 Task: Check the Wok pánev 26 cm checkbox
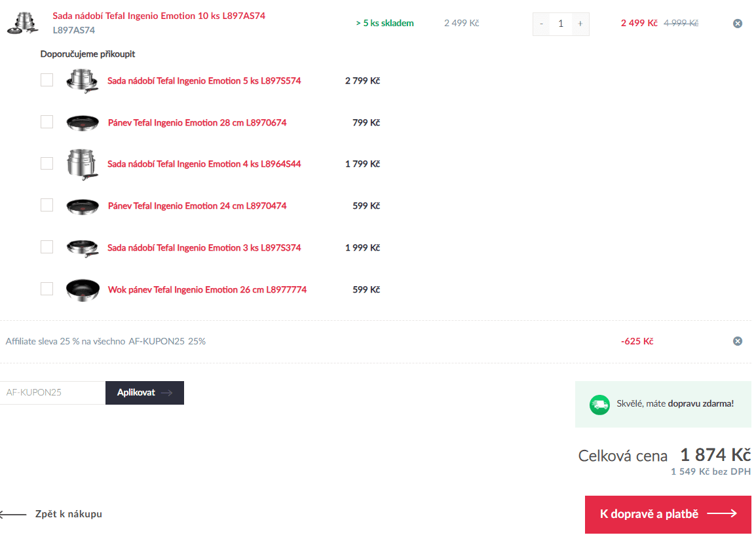click(x=47, y=289)
